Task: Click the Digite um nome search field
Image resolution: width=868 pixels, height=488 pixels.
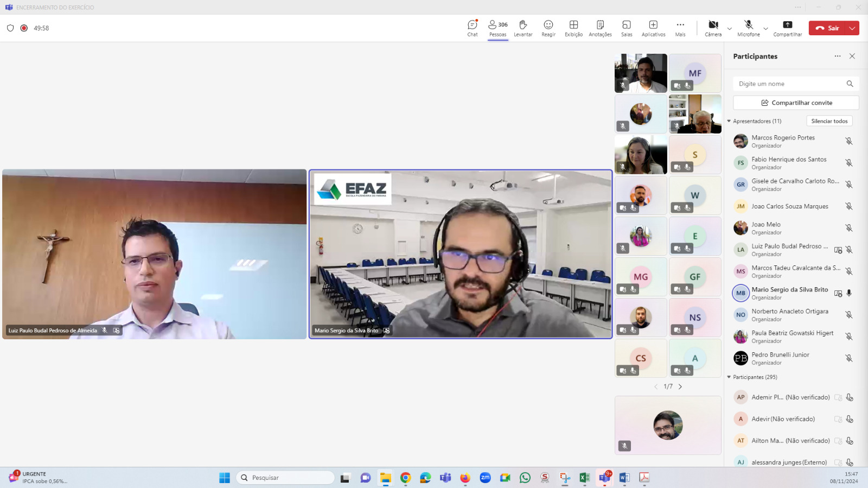Action: coord(791,84)
